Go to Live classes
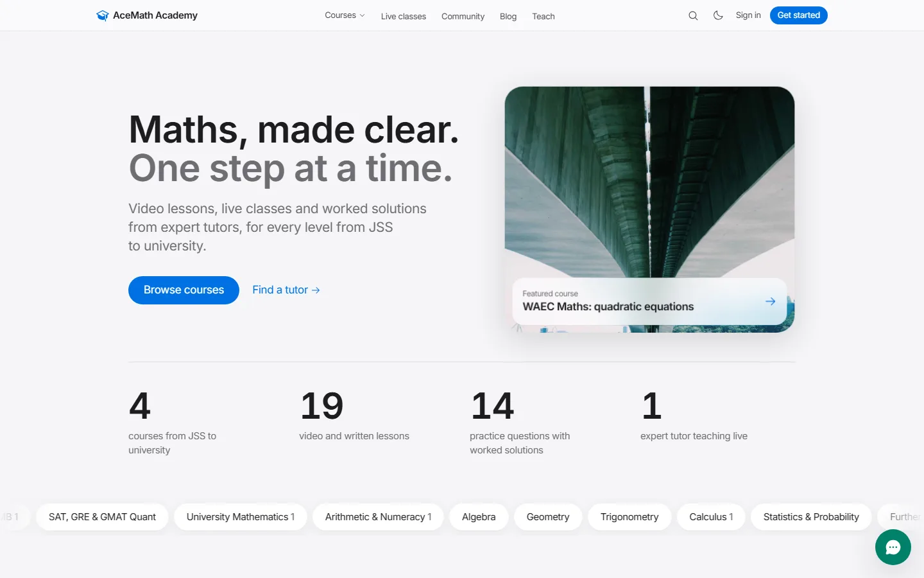The height and width of the screenshot is (578, 924). tap(404, 16)
